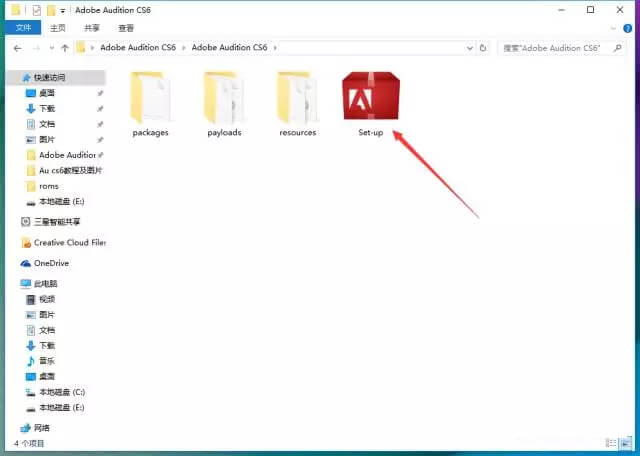This screenshot has height=456, width=640.
Task: Open 本地磁盘 (E:) under 快速访问
Action: 62,201
